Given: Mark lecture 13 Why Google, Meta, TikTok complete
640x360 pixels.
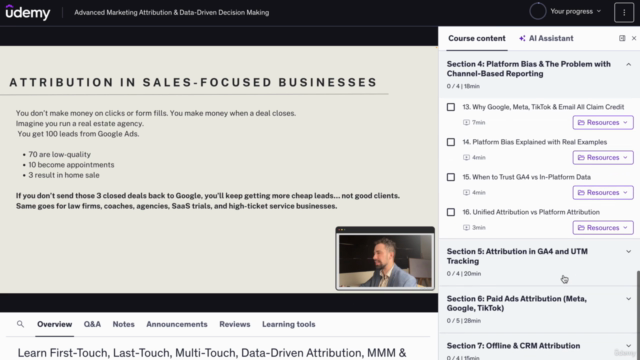Looking at the screenshot, I should [451, 107].
